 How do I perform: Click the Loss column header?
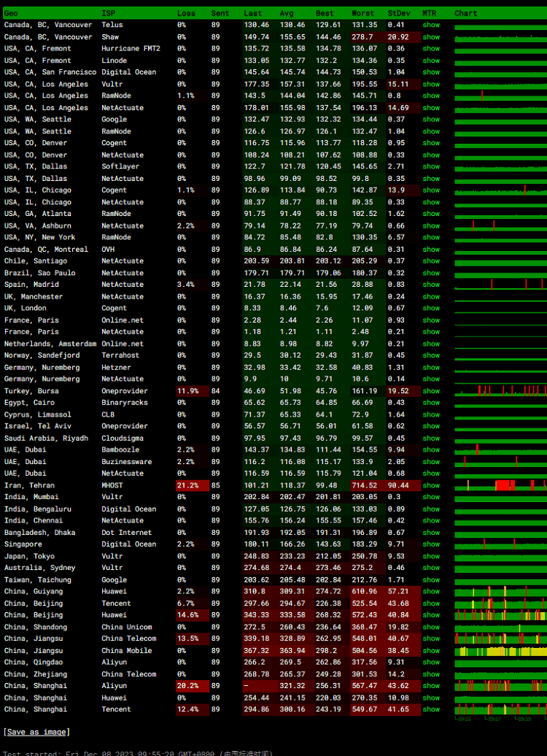186,13
